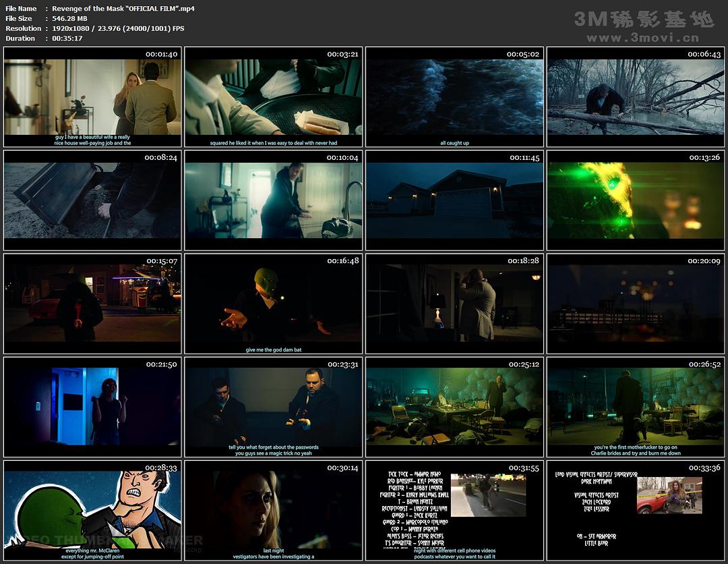
Task: Click the 00:06:43 frame of man by fallen tree
Action: click(635, 97)
